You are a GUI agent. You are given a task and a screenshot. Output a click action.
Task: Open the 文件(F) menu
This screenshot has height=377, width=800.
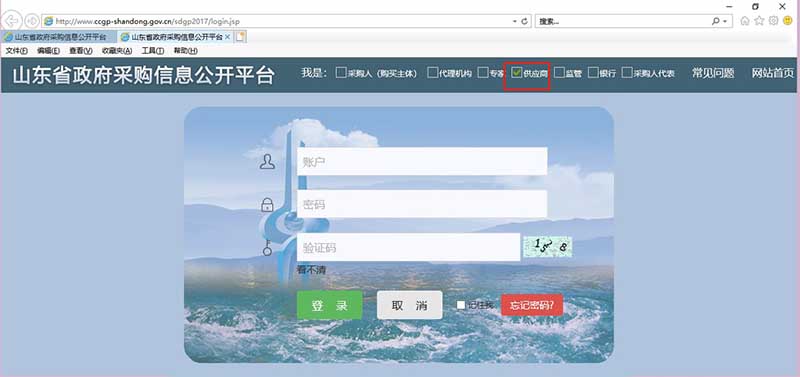pyautogui.click(x=16, y=51)
